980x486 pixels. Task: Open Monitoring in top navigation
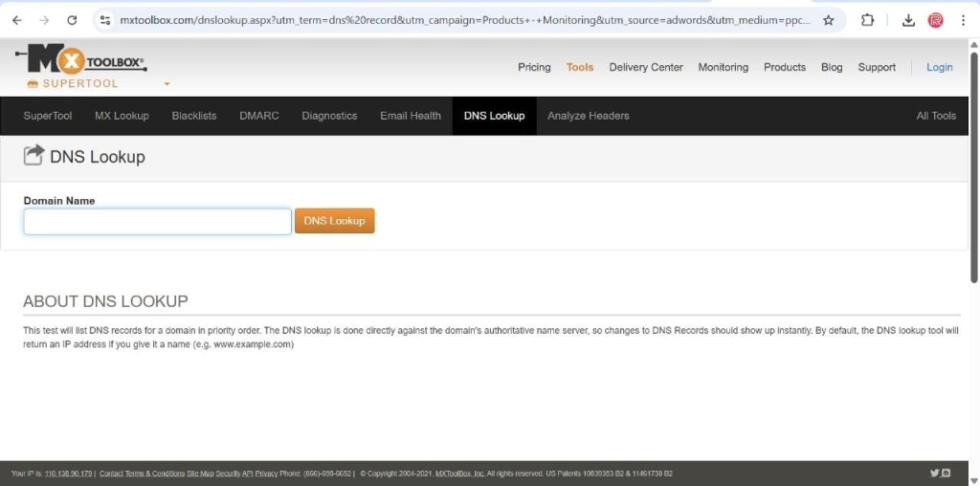coord(724,67)
